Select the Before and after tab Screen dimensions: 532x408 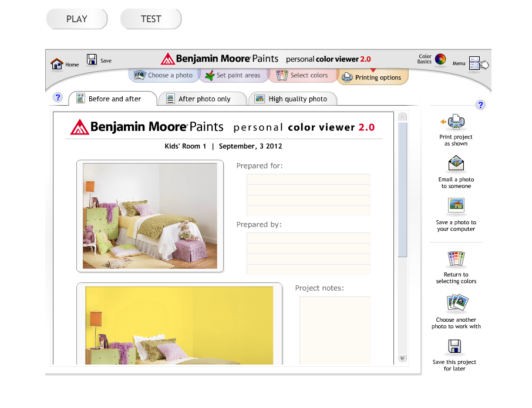113,99
